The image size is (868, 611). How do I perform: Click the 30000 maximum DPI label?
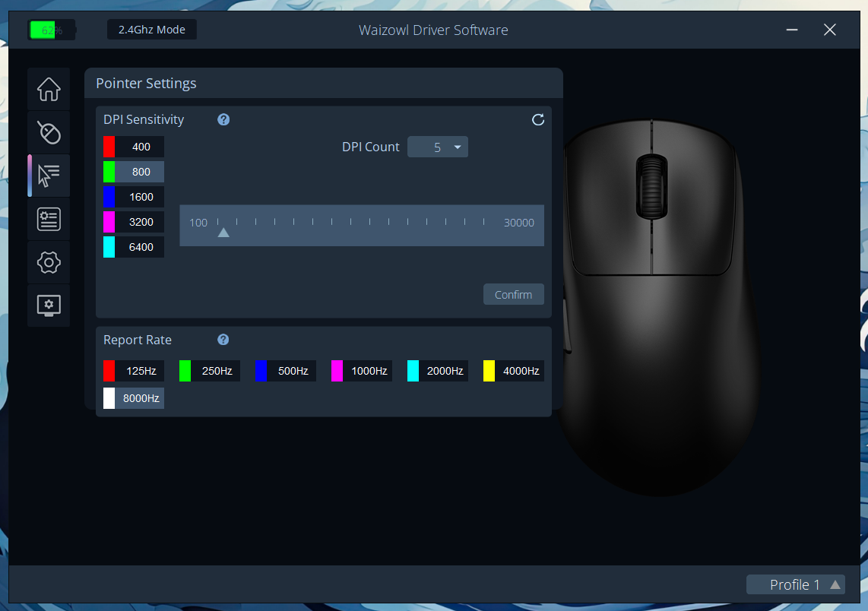518,223
